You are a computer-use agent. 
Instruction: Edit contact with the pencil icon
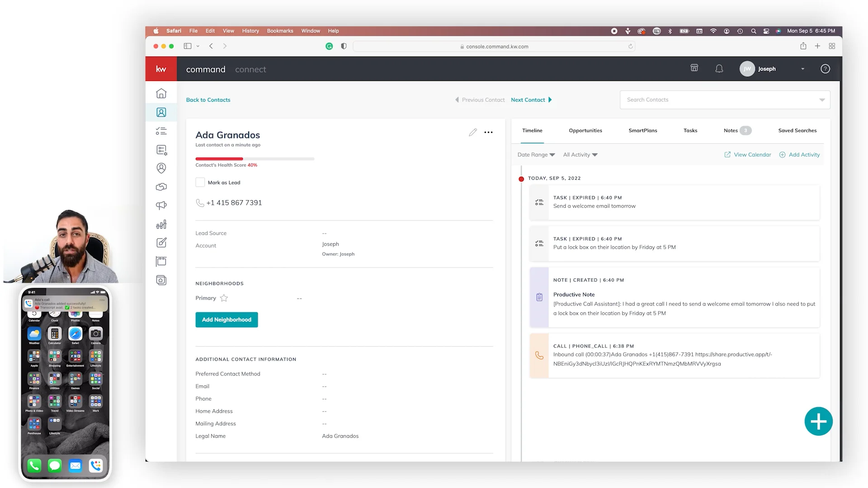pyautogui.click(x=472, y=132)
